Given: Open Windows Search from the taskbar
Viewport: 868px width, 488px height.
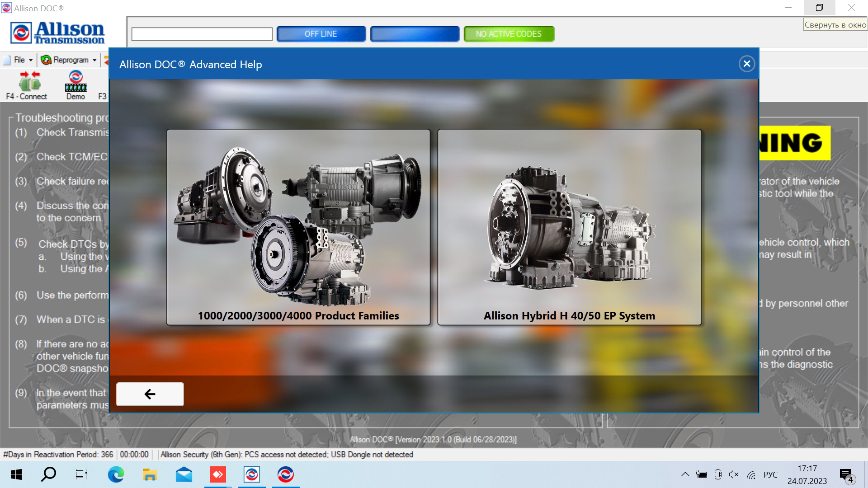Looking at the screenshot, I should tap(48, 474).
